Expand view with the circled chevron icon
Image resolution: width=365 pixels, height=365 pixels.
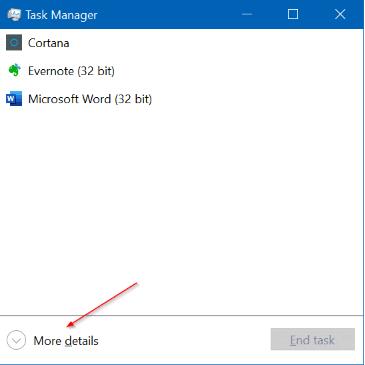(x=16, y=340)
